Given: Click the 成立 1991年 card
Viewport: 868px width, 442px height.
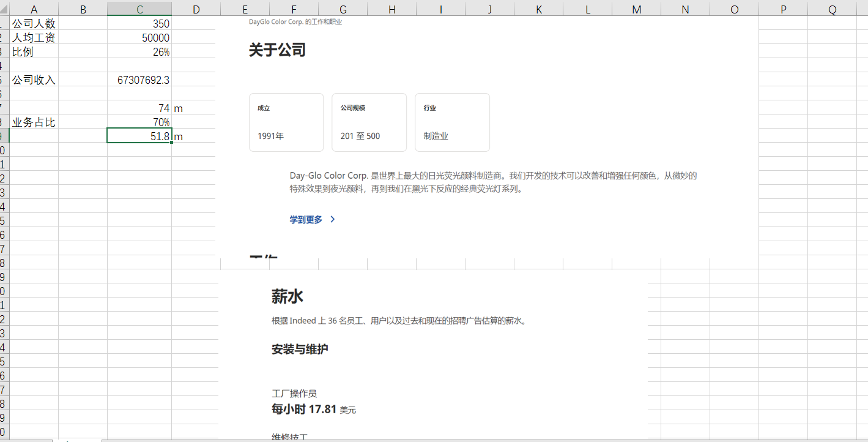Looking at the screenshot, I should (x=286, y=122).
